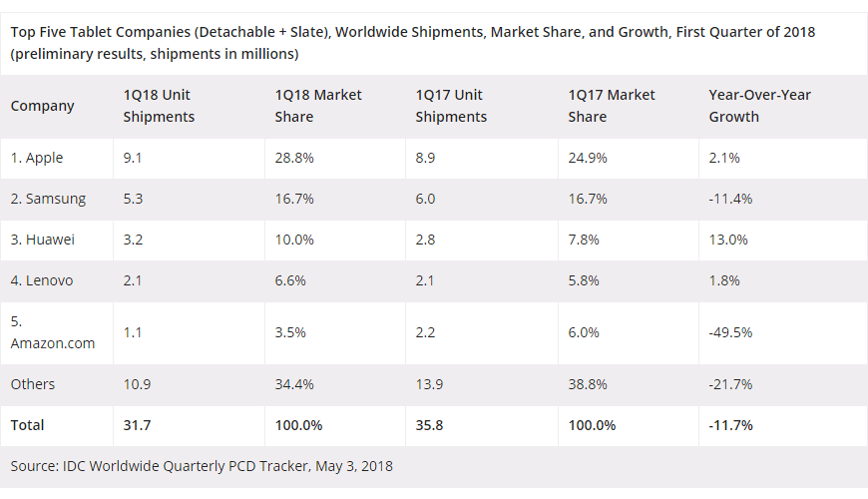868x499 pixels.
Task: Click the bold Total row label
Action: (x=28, y=425)
